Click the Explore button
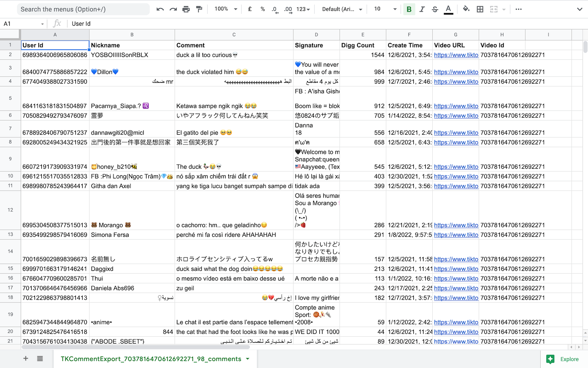Image resolution: width=588 pixels, height=368 pixels. [x=564, y=359]
